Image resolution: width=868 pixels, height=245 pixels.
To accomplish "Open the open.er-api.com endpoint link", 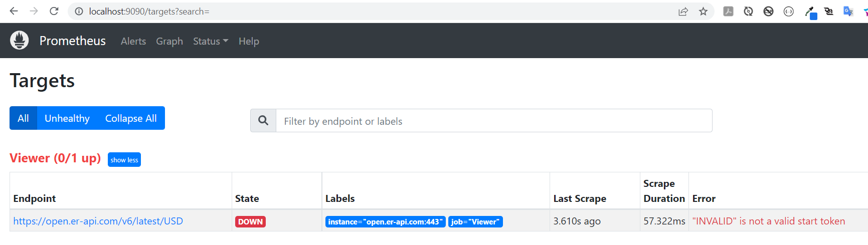I will pyautogui.click(x=98, y=221).
